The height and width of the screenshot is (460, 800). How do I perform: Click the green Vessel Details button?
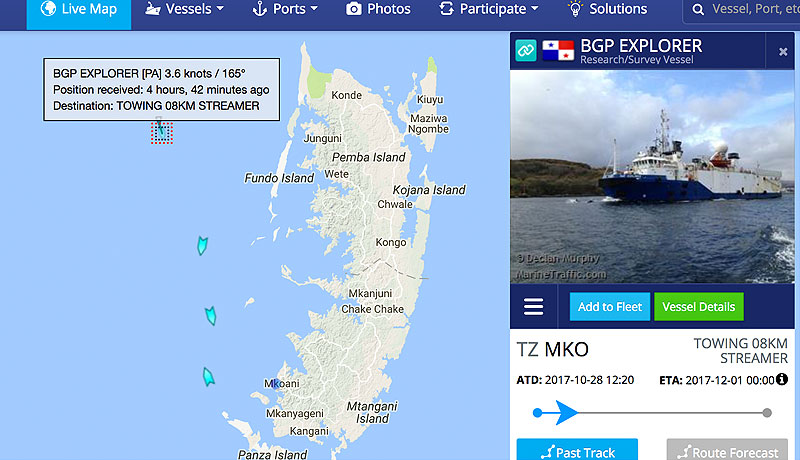(x=698, y=306)
